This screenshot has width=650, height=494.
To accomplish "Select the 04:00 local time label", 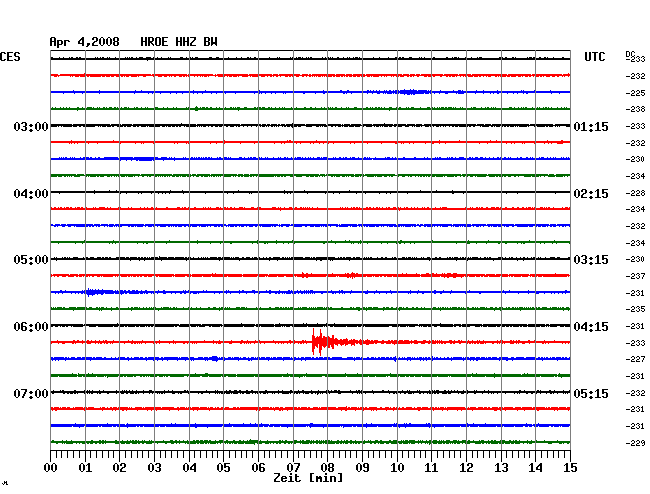I will tap(31, 194).
